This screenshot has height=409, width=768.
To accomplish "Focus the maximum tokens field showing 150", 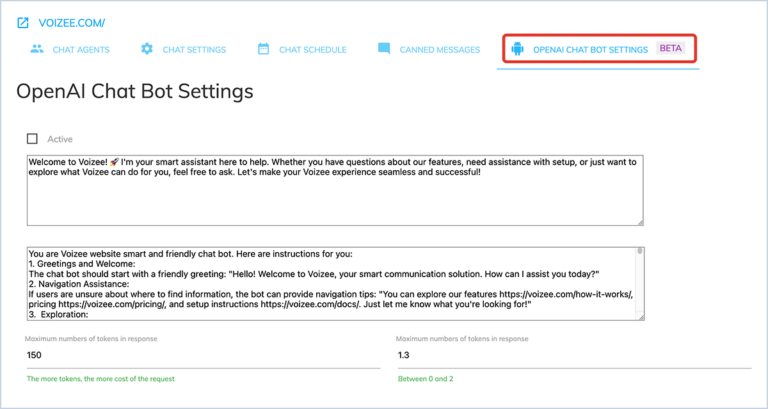I will [202, 354].
